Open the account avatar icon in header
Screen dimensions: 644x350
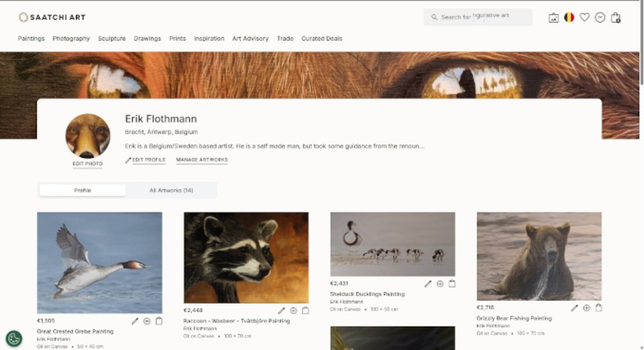pyautogui.click(x=600, y=17)
